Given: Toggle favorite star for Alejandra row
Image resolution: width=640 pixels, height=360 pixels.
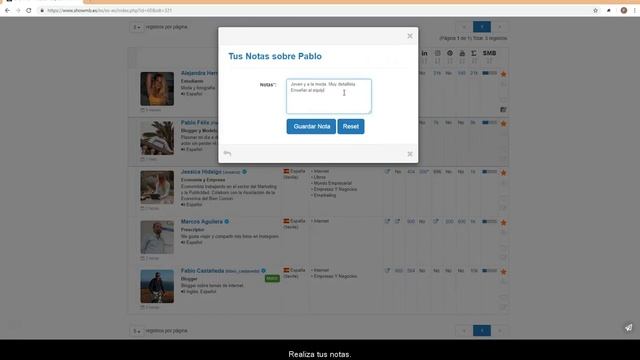Looking at the screenshot, I should point(504,74).
